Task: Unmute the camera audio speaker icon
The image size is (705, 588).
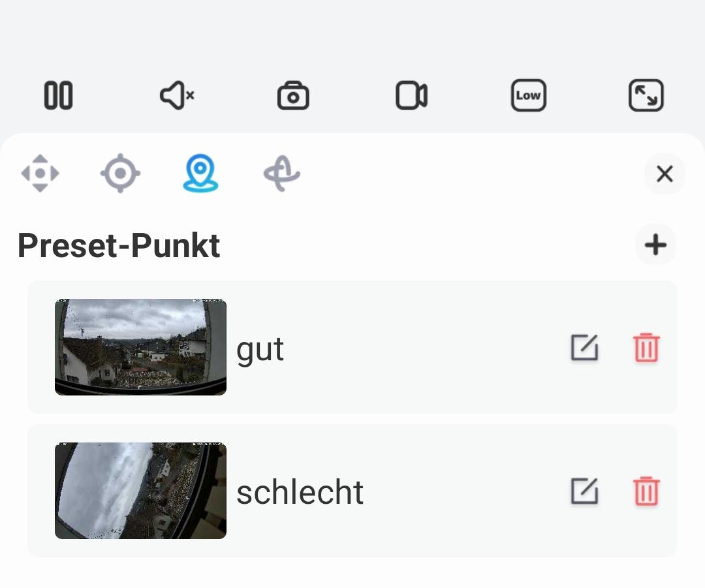Action: pos(177,95)
